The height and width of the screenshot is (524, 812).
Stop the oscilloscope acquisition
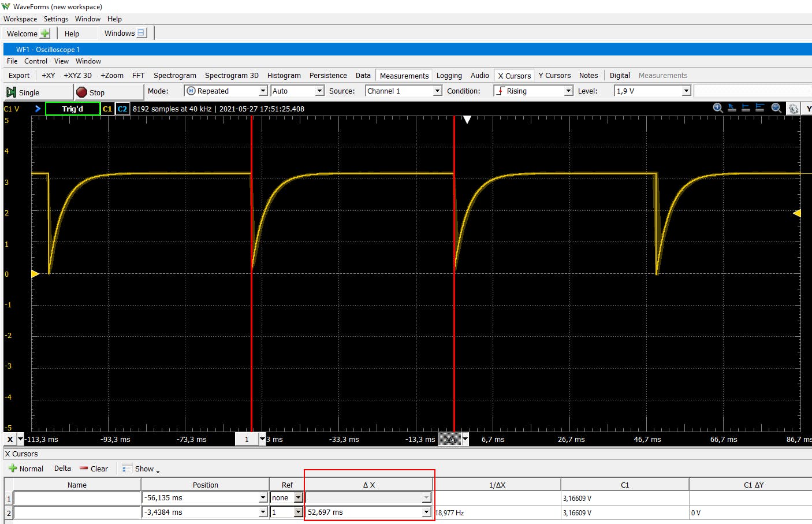[x=109, y=92]
